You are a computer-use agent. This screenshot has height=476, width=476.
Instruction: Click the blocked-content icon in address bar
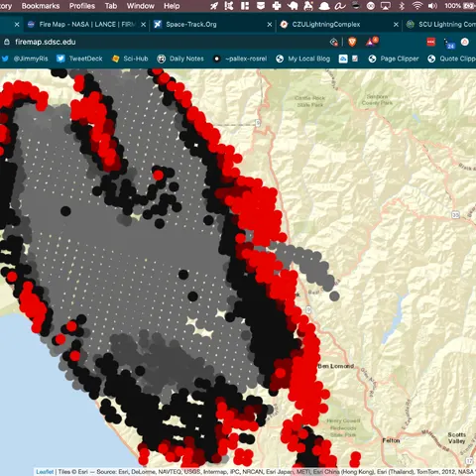(x=334, y=42)
